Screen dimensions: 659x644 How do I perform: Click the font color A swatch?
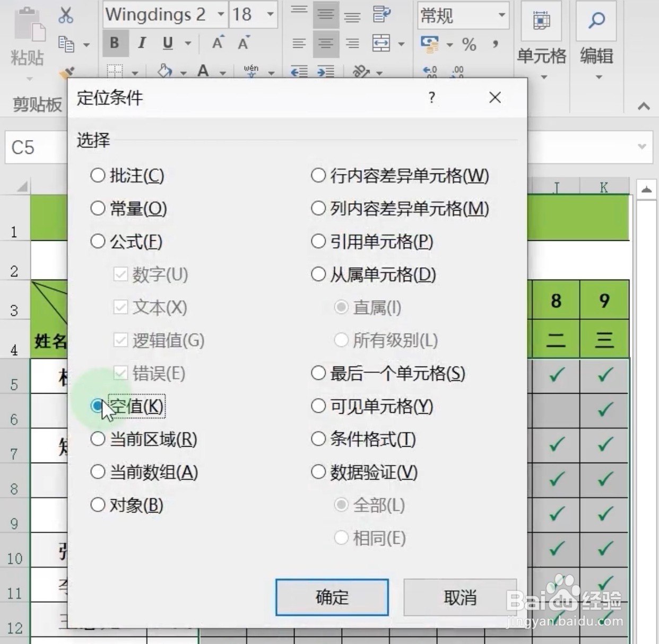[x=203, y=71]
